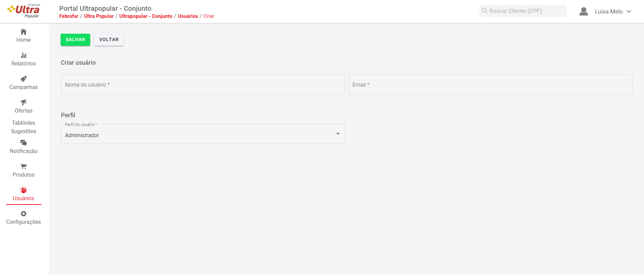
Task: Open Campanhas rocket icon
Action: 24,79
